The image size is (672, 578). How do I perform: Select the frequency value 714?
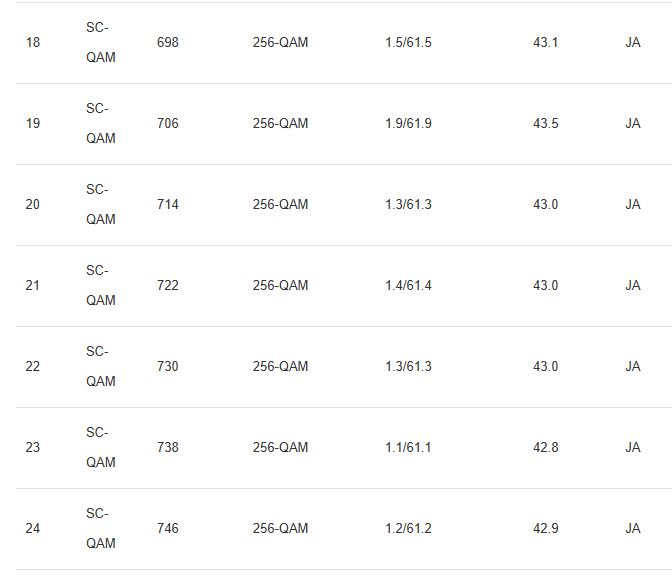click(x=168, y=205)
